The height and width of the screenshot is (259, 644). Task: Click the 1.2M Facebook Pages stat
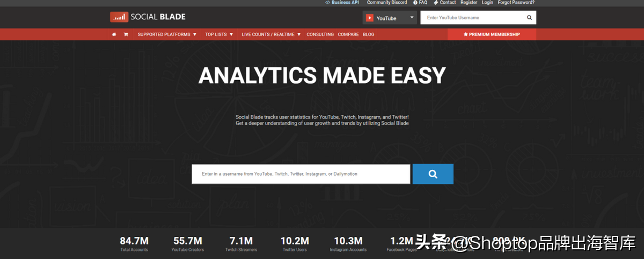click(x=401, y=244)
